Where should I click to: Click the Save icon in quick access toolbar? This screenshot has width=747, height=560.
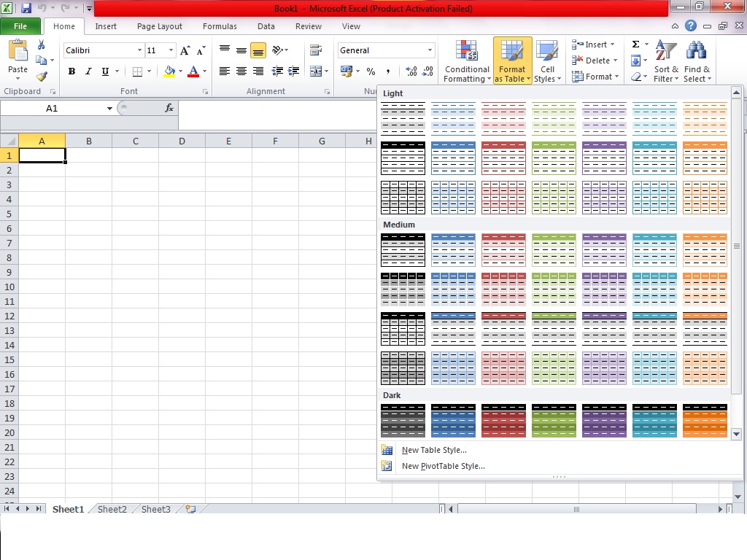26,8
